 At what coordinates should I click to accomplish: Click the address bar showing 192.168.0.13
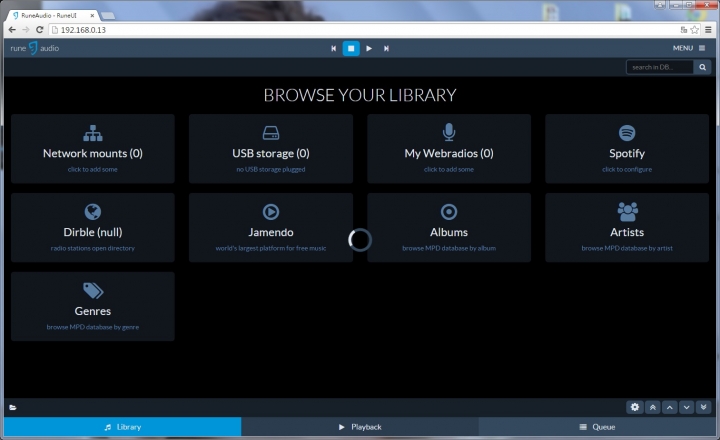coord(363,30)
